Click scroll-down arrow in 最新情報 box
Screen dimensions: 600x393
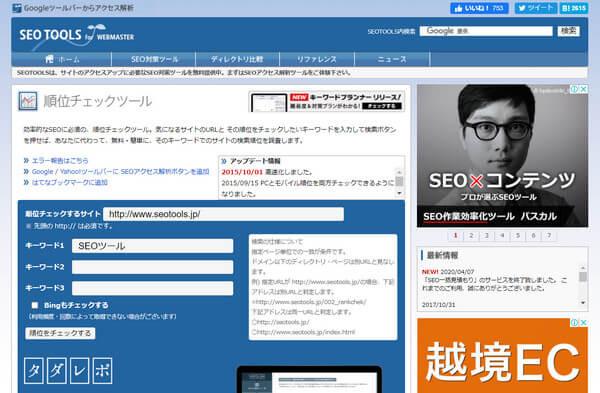(583, 303)
